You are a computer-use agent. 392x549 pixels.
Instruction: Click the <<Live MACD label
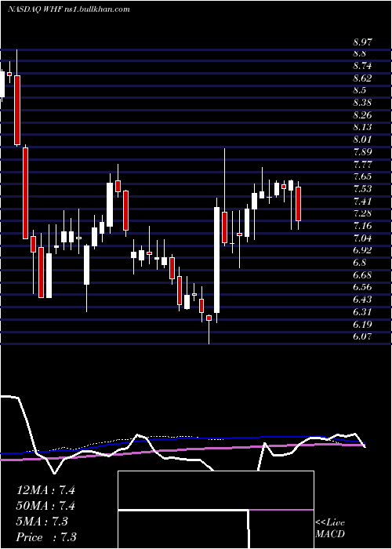click(330, 529)
